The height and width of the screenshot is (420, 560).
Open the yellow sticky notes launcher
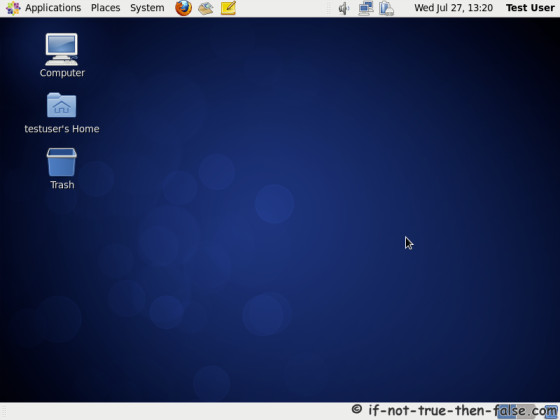(228, 8)
